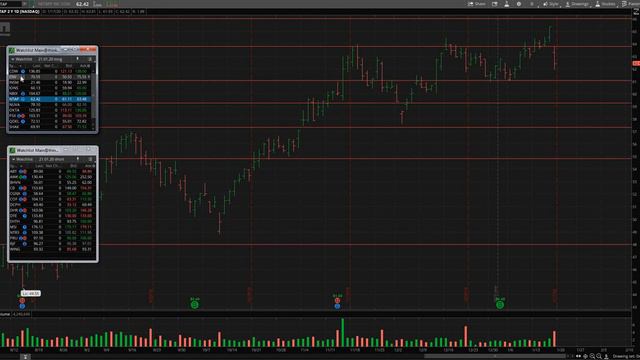Select the IONS row in upper watchlist

50,88
